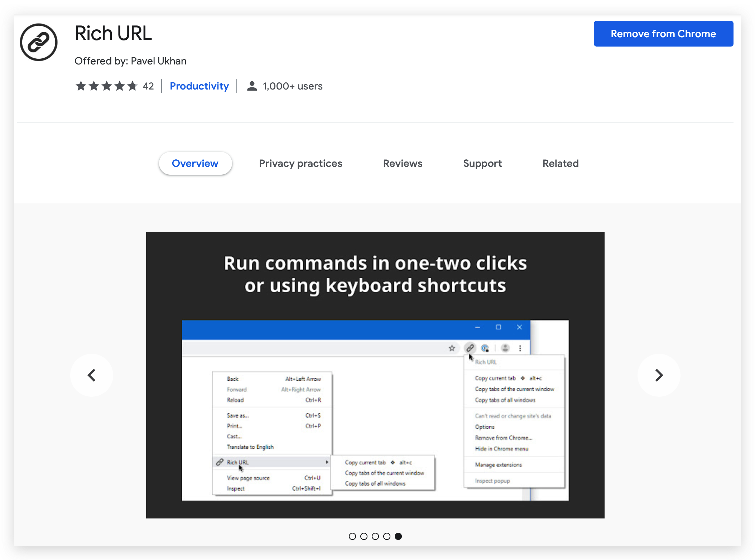Screen dimensions: 755x560
Task: Advance to the next screenshot with the right arrow
Action: pyautogui.click(x=659, y=375)
